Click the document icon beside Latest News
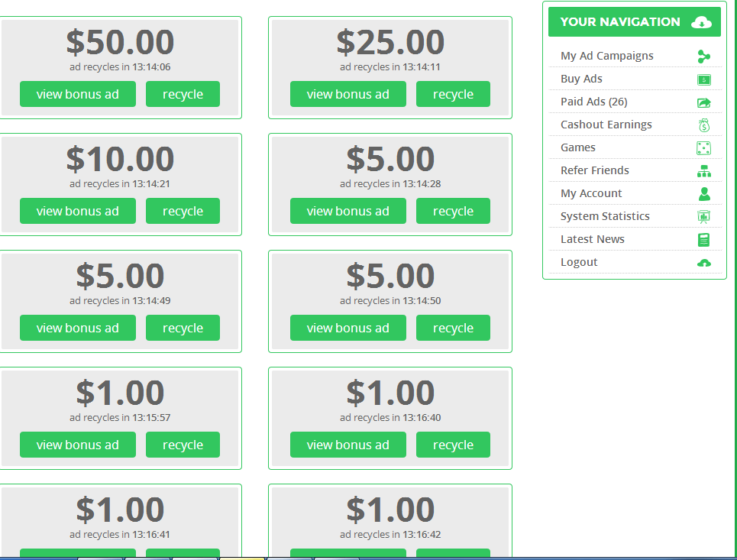 click(x=703, y=240)
